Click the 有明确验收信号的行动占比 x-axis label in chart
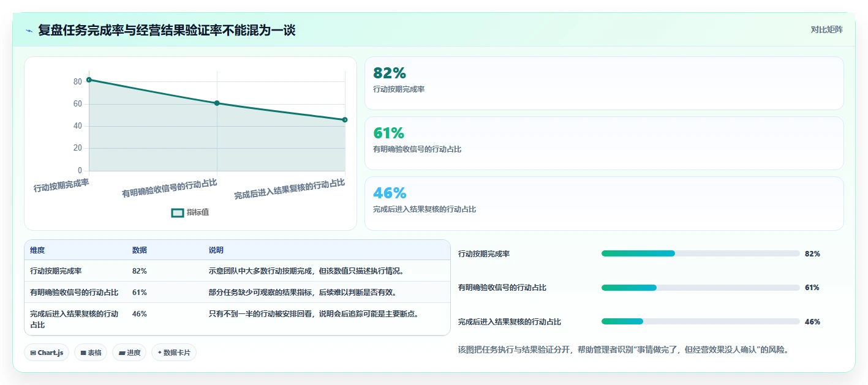 tap(170, 188)
